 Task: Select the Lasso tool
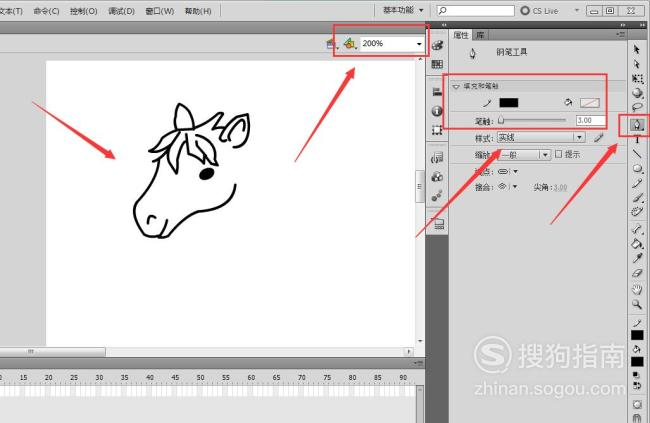coord(637,107)
